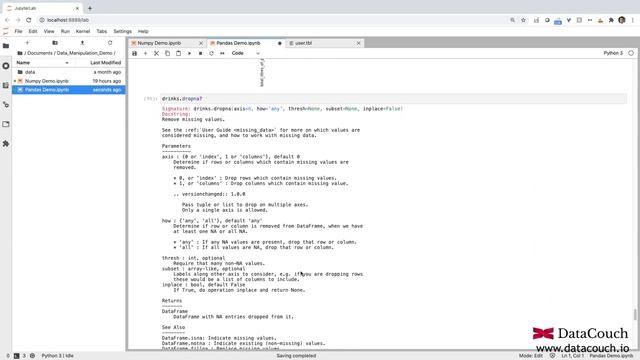This screenshot has height=360, width=640.
Task: Open the Settings menu
Action: pos(122,31)
